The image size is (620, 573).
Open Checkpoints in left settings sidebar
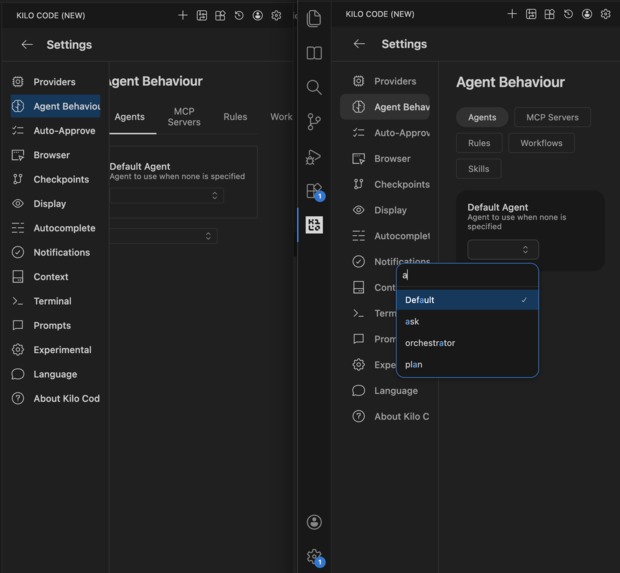(x=55, y=179)
